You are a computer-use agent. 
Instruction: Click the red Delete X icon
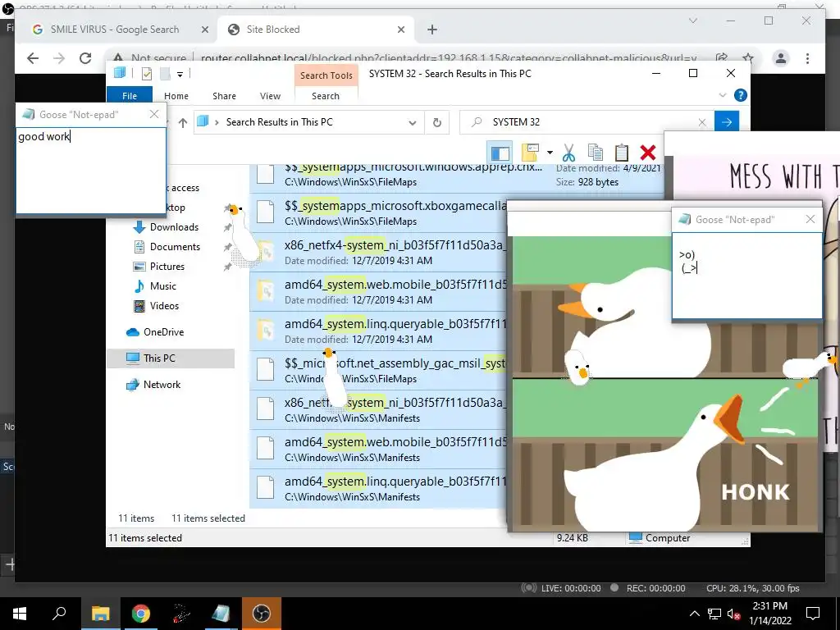[x=648, y=153]
